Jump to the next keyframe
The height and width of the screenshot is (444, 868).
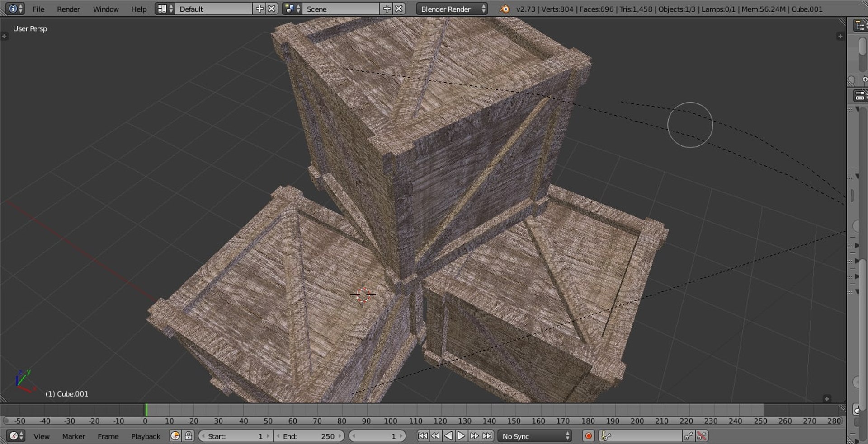pos(474,436)
